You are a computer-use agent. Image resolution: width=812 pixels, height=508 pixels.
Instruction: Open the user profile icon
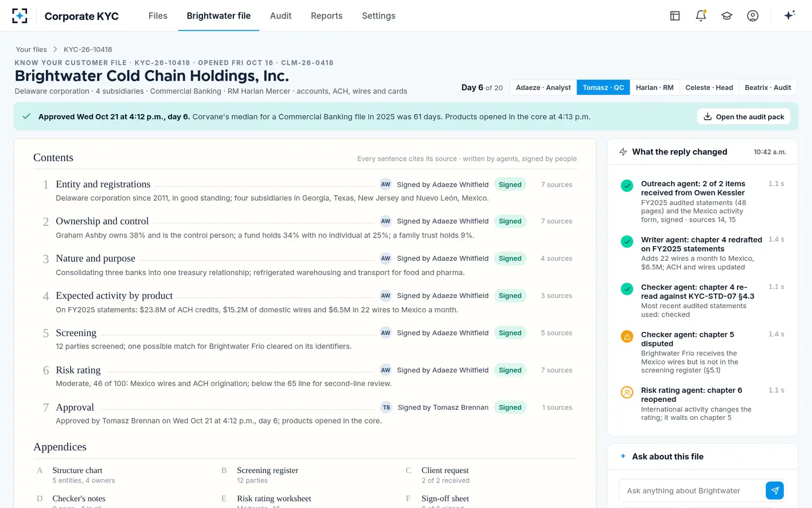pyautogui.click(x=753, y=16)
